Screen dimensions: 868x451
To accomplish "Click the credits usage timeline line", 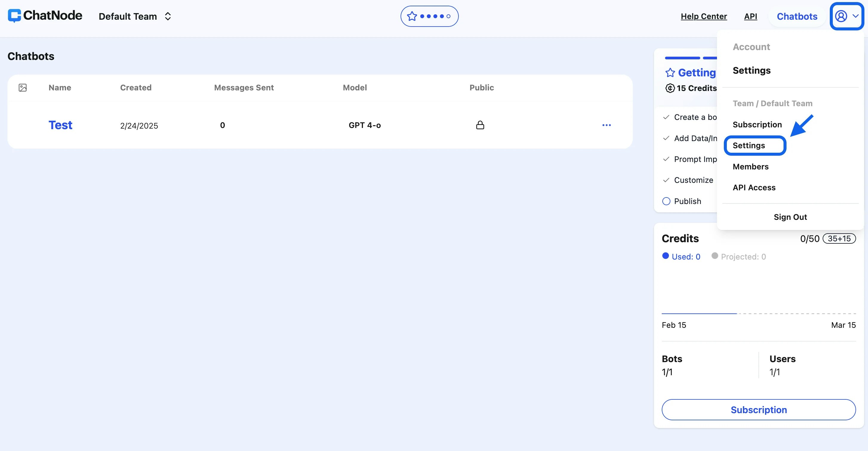I will pos(758,313).
